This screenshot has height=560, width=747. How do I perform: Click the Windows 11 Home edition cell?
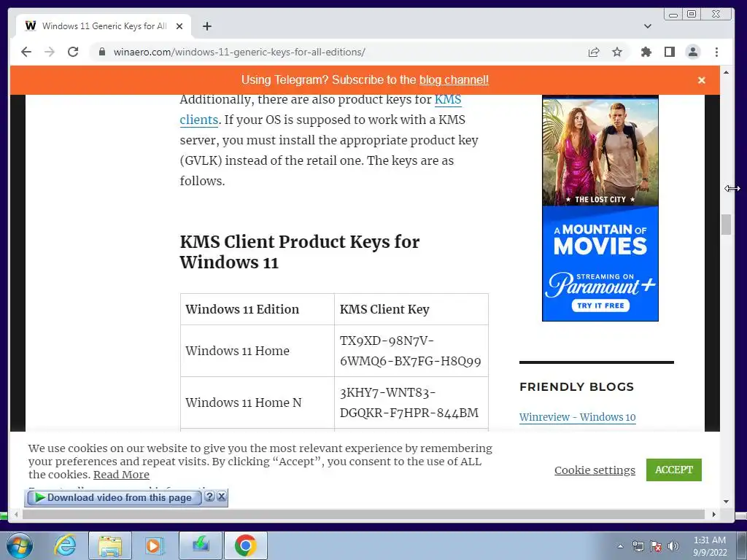[x=258, y=351]
